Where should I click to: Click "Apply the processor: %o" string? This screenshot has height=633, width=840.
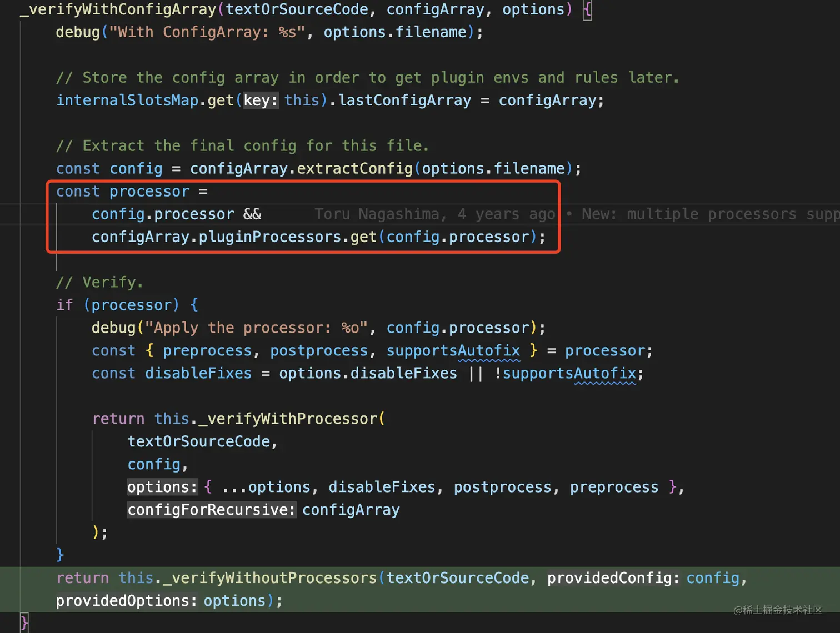click(x=256, y=328)
